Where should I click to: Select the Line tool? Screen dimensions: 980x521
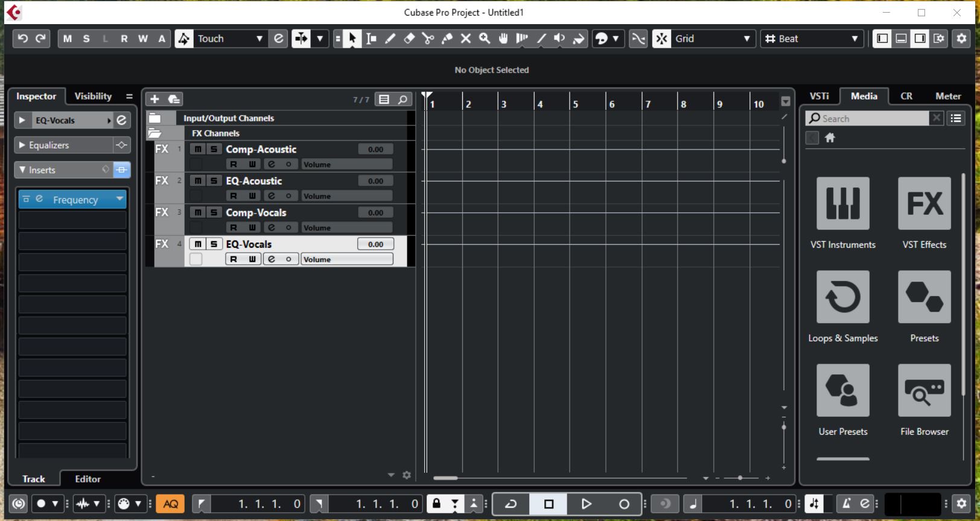tap(541, 39)
